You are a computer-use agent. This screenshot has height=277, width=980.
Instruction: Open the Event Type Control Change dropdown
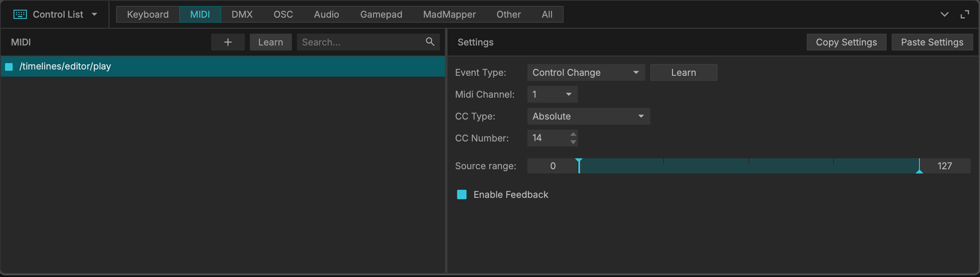click(586, 72)
